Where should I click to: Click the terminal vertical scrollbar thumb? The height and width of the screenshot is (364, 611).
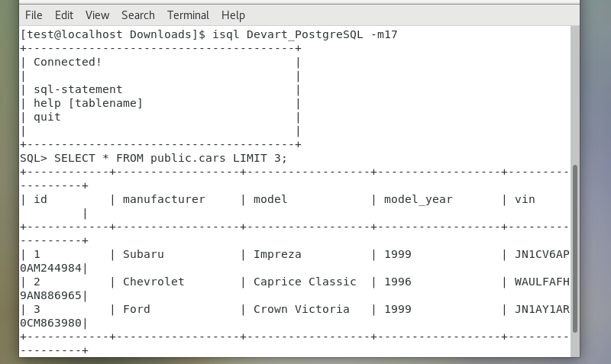pyautogui.click(x=575, y=249)
